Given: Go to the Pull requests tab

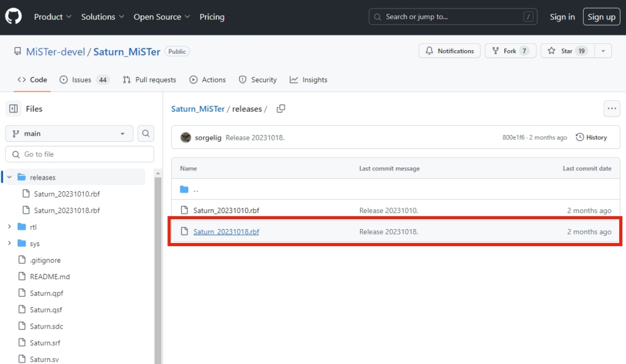Looking at the screenshot, I should [149, 80].
